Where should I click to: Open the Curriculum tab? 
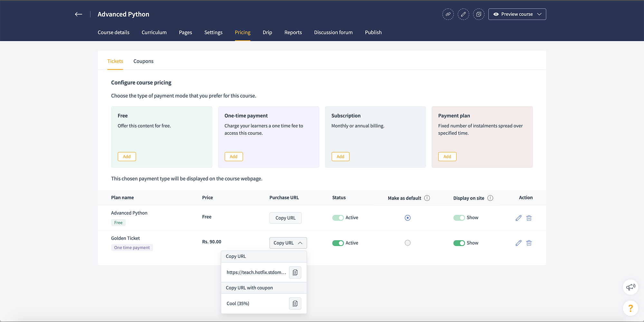[154, 33]
